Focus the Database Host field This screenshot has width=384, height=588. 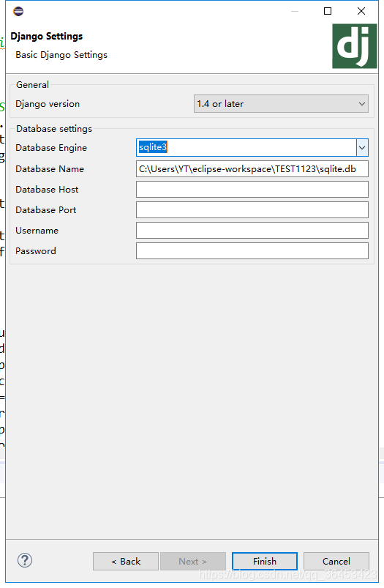tap(252, 190)
